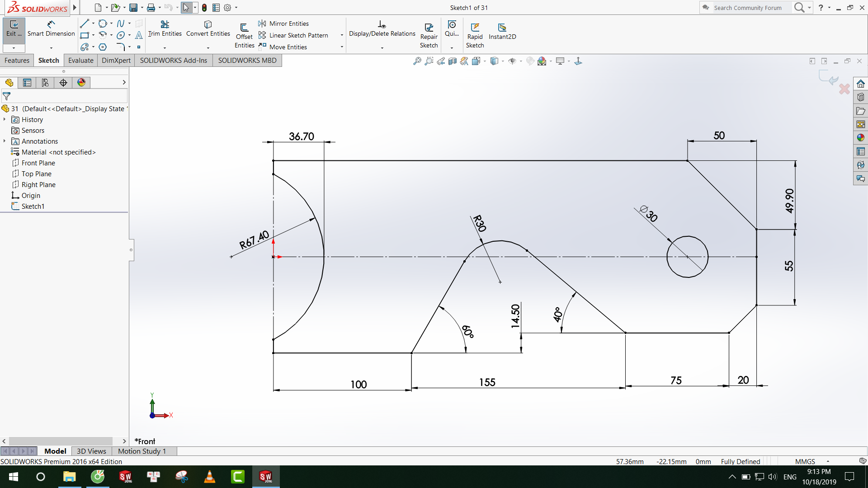
Task: Open the DimXpert tab
Action: [x=116, y=61]
